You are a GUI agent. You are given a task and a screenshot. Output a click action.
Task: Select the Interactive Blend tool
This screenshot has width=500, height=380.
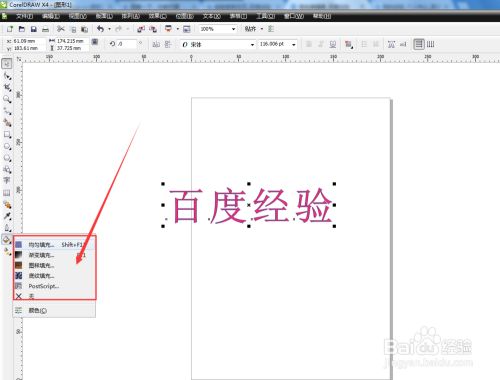coord(7,205)
